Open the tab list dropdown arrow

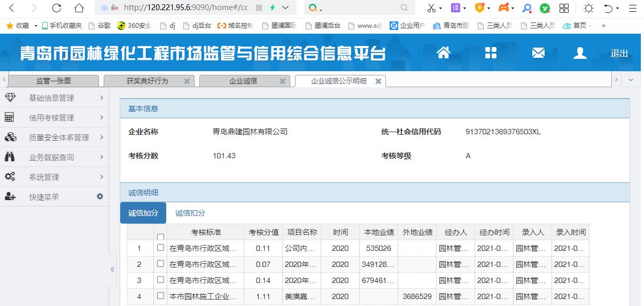[631, 80]
